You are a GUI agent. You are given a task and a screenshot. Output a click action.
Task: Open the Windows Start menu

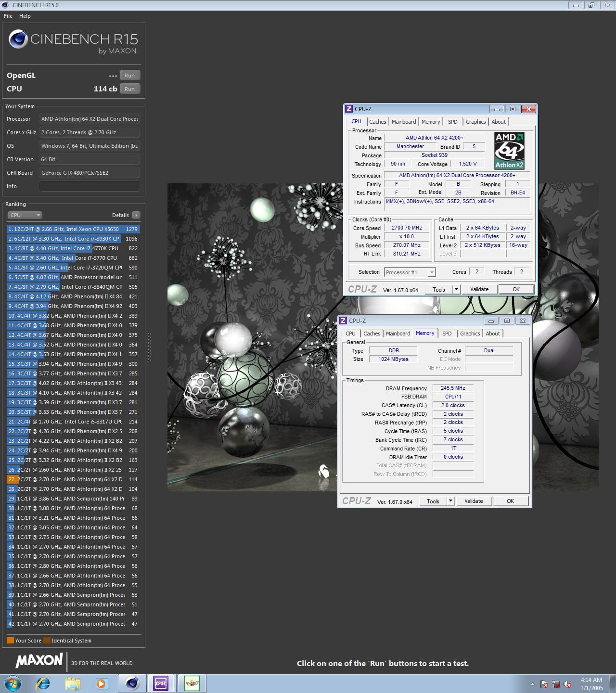coord(13,683)
